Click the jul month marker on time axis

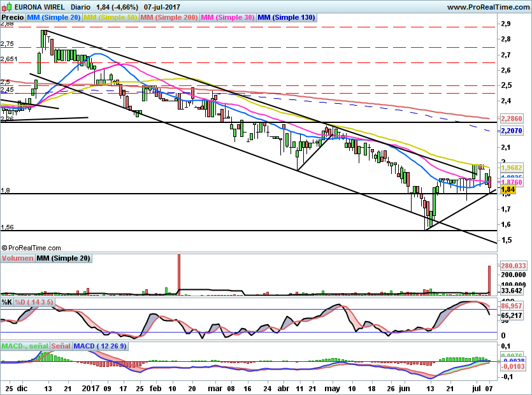[477, 388]
